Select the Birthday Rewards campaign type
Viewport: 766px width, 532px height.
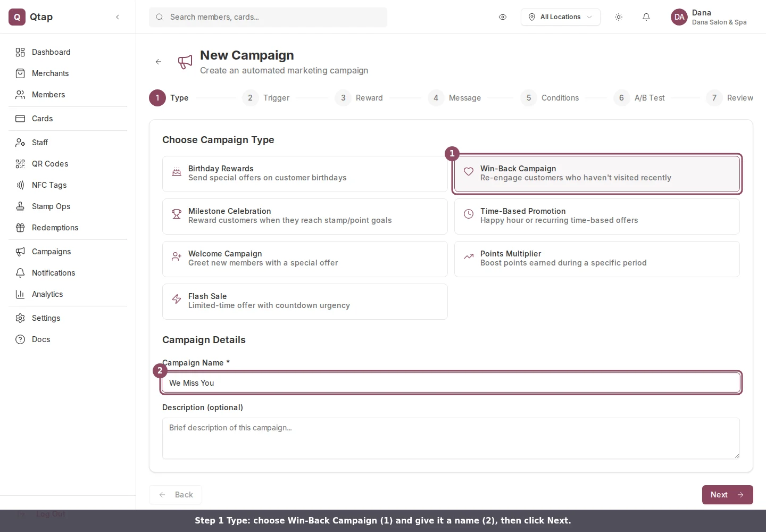click(305, 174)
